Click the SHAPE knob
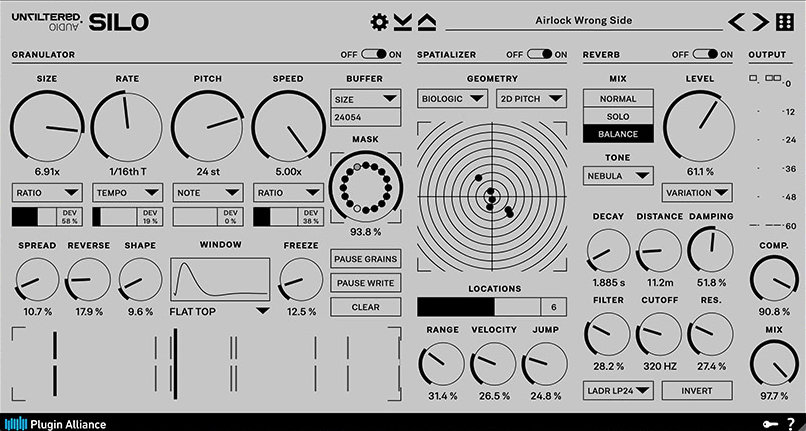This screenshot has width=806, height=431. click(140, 280)
